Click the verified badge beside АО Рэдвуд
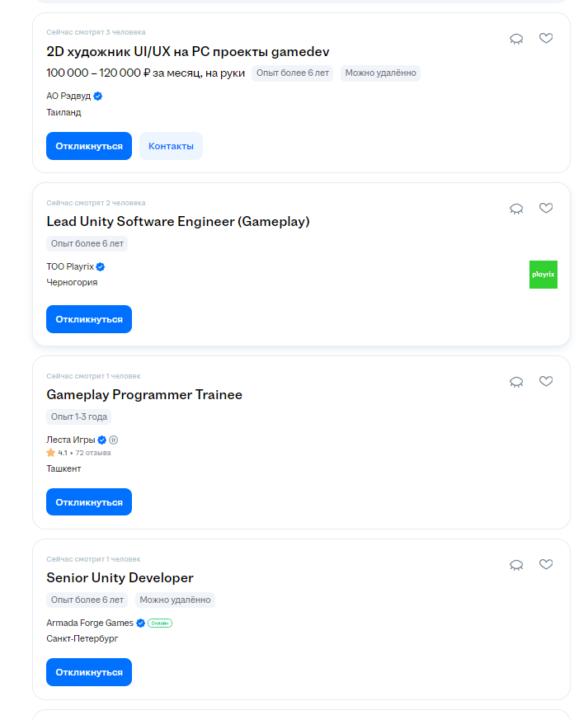 (x=98, y=96)
